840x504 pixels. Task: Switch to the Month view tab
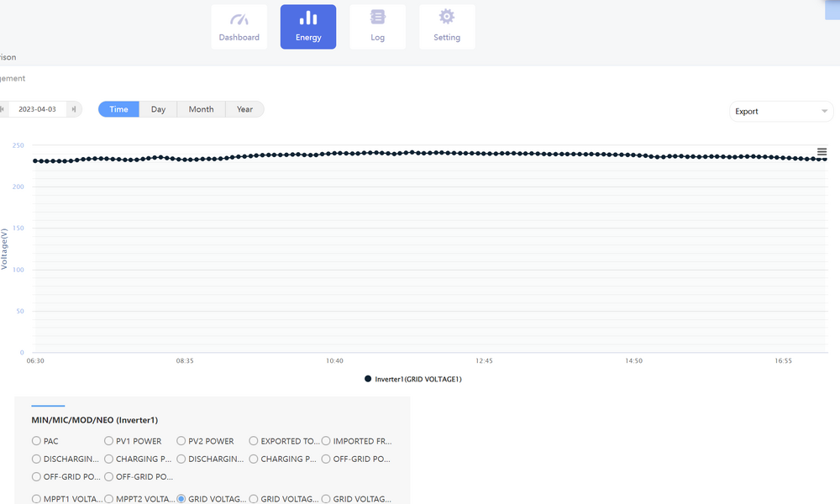[201, 109]
